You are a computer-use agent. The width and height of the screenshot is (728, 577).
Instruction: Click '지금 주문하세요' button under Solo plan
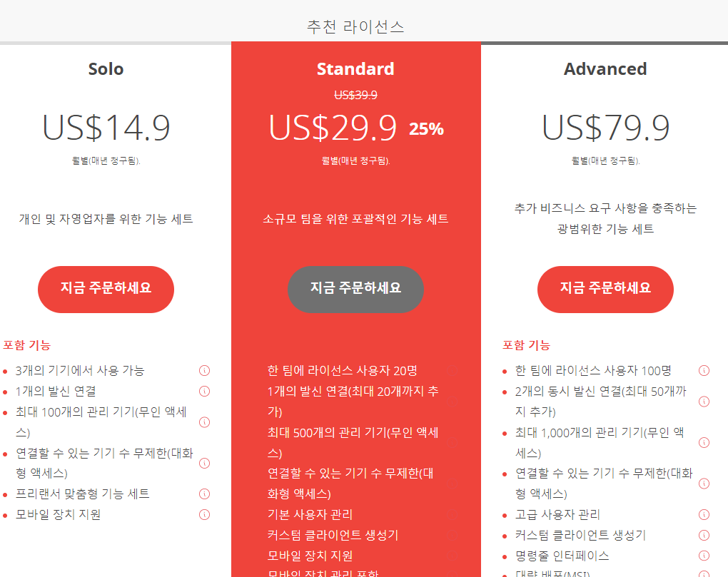coord(106,289)
